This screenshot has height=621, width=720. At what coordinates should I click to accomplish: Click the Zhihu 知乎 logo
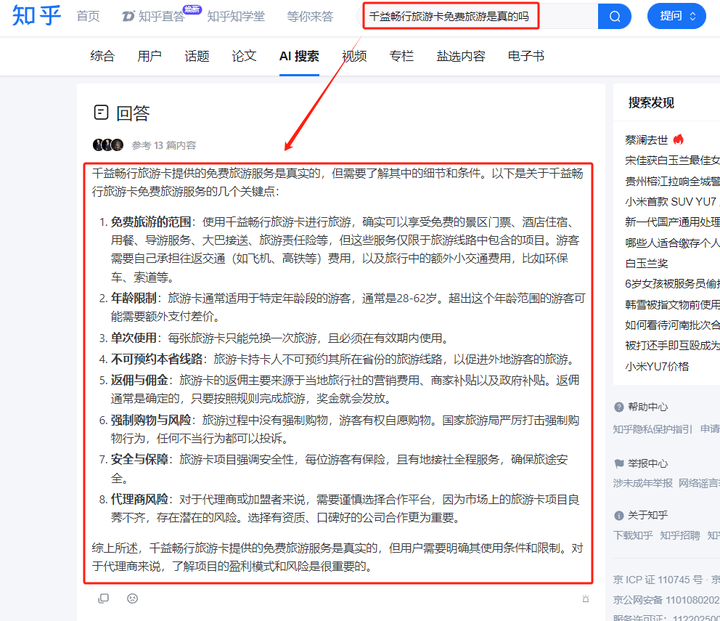[x=36, y=16]
